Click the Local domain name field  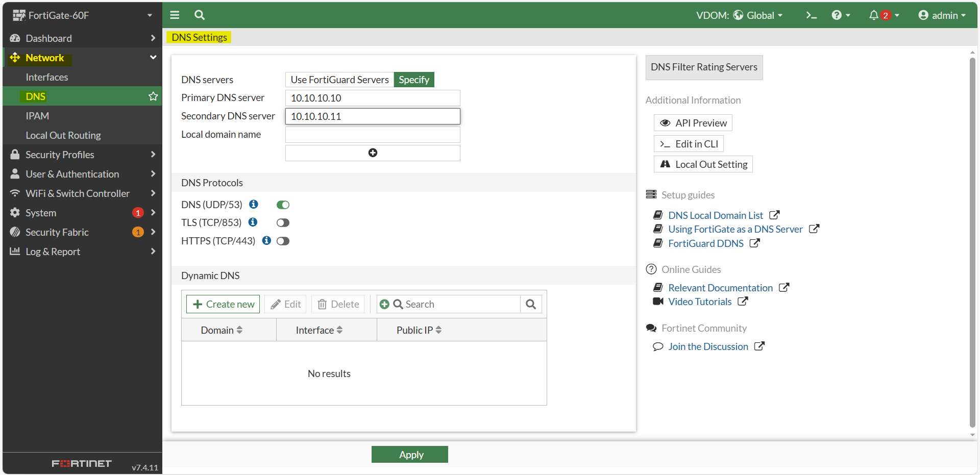[373, 135]
